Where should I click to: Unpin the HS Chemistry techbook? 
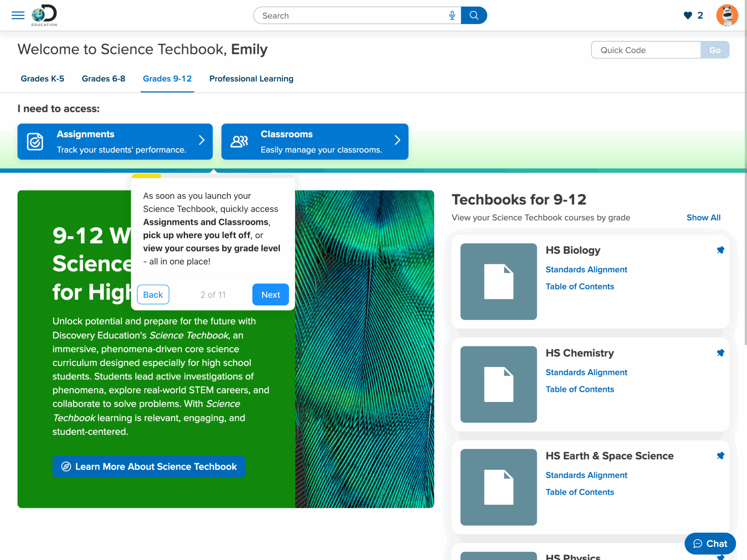click(x=721, y=353)
